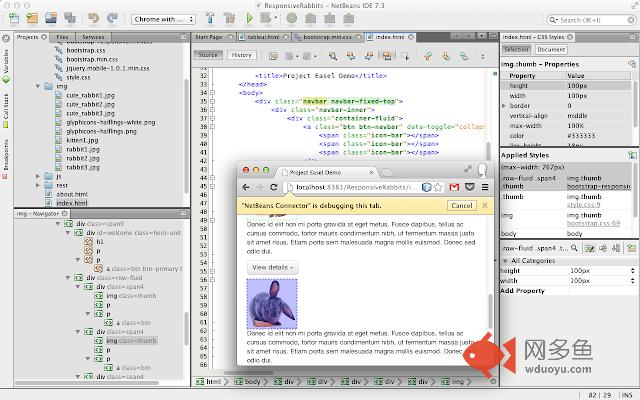
Task: Expand the js folder in Projects tree
Action: pos(38,176)
